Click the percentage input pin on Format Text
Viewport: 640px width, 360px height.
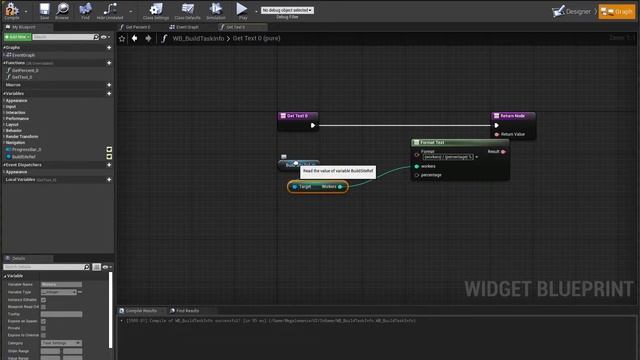pos(417,175)
